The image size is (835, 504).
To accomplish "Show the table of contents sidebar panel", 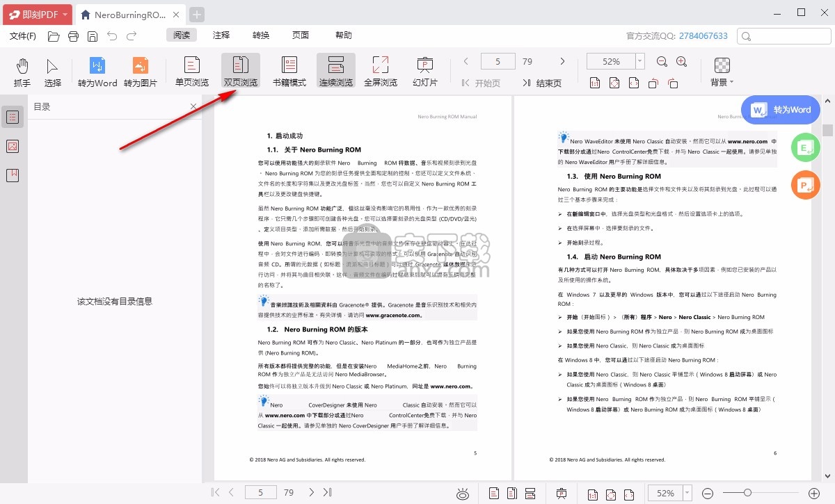I will 13,117.
